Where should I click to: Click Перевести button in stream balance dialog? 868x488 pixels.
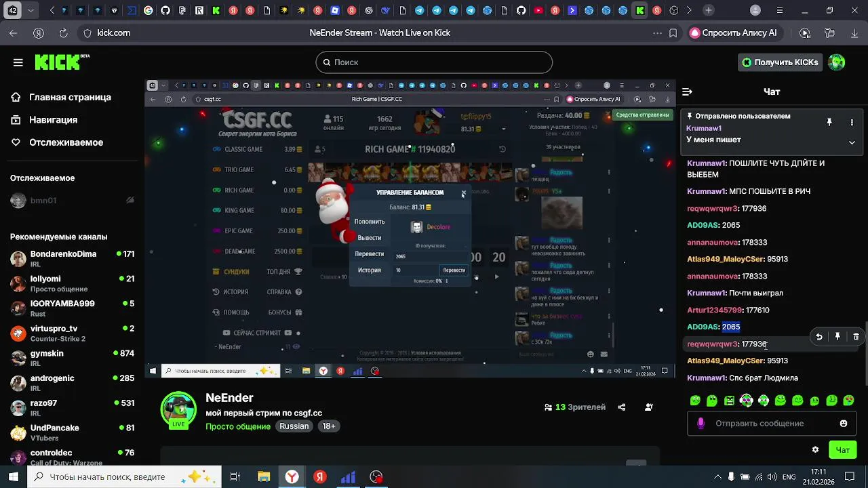coord(454,270)
